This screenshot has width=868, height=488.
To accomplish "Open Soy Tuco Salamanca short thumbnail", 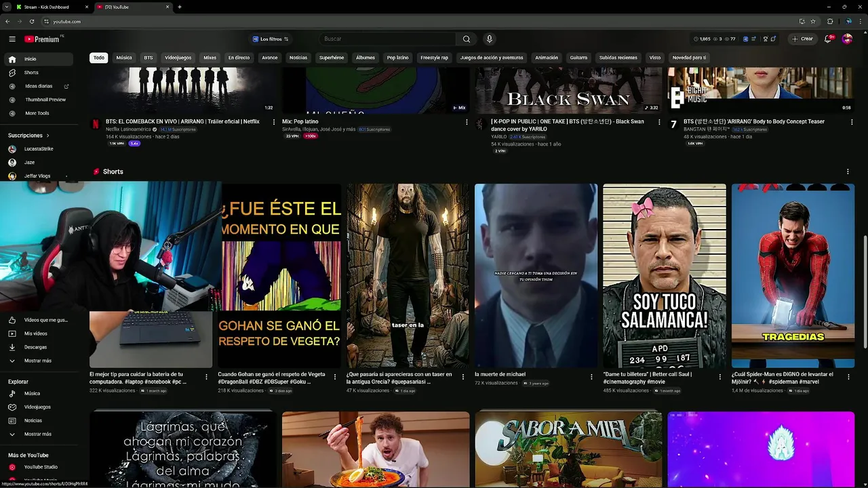I will 665,276.
